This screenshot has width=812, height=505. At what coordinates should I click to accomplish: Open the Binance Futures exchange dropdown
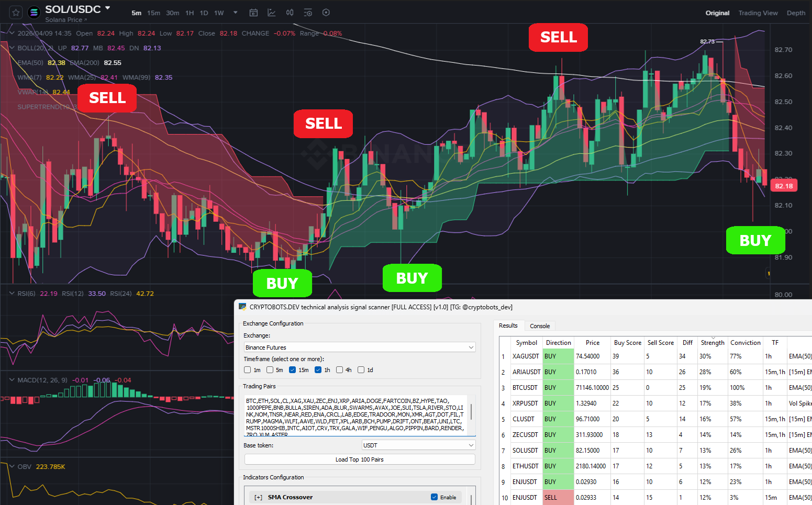360,347
